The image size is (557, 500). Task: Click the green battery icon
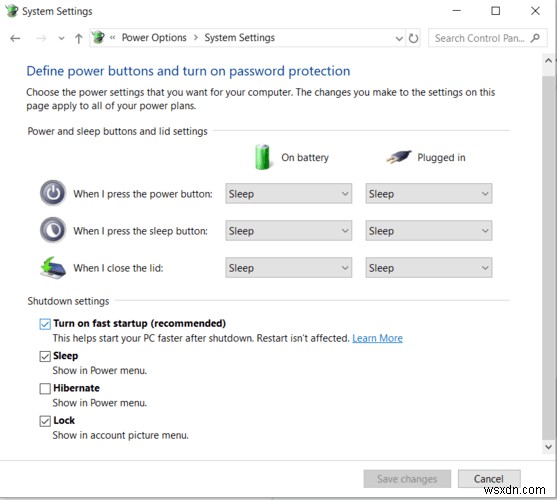[x=263, y=157]
